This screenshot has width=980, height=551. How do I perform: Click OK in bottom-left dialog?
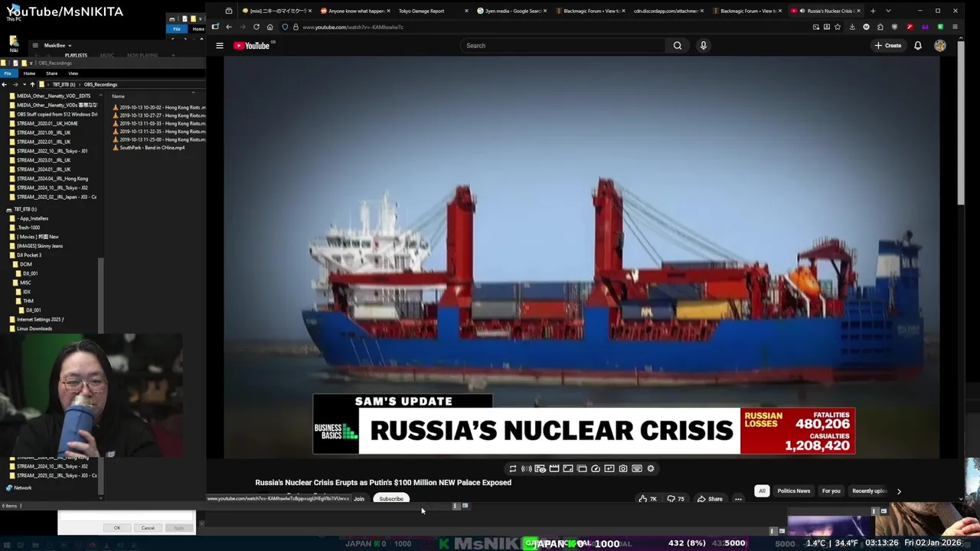(117, 528)
